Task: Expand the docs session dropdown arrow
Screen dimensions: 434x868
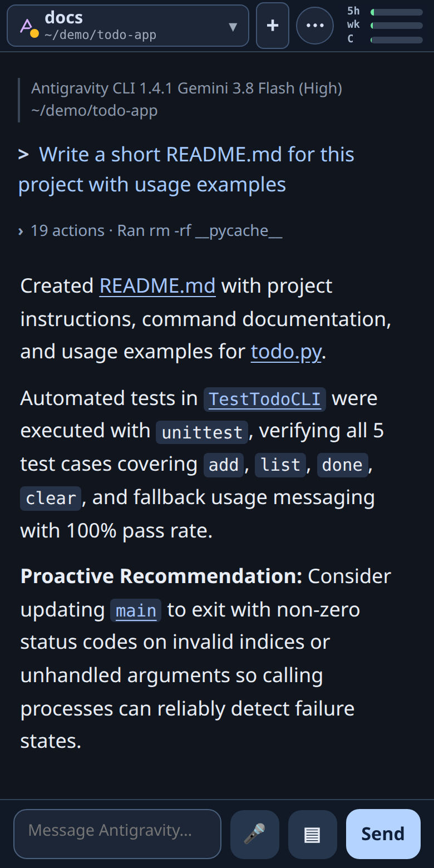Action: pos(233,27)
